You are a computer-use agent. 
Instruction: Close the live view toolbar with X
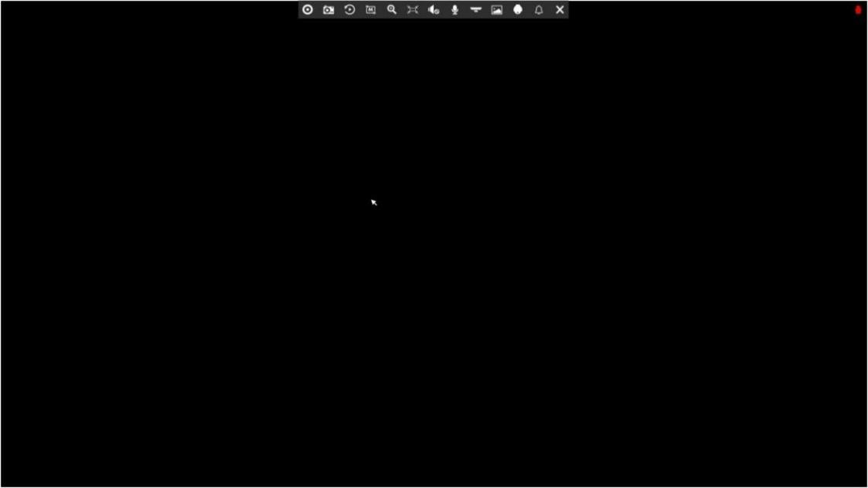(x=560, y=10)
